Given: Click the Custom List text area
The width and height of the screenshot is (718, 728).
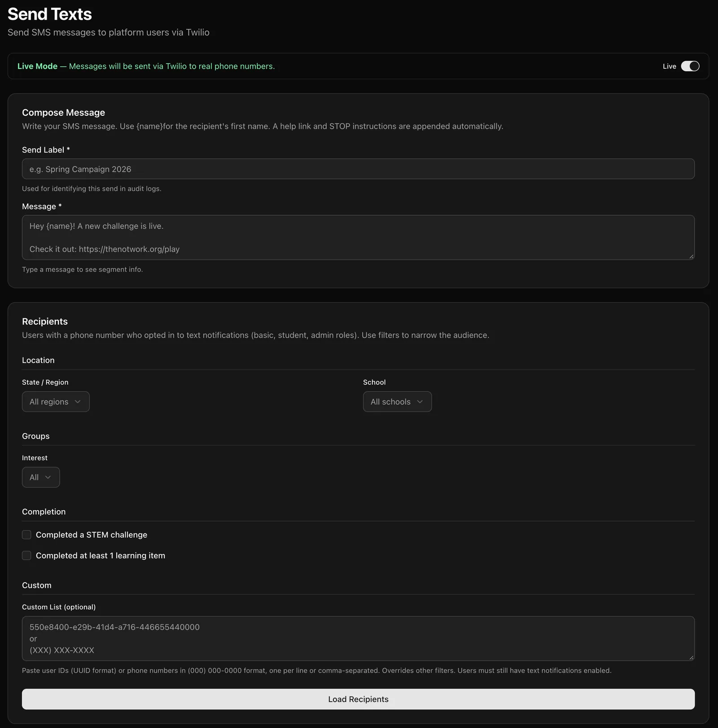Looking at the screenshot, I should tap(358, 638).
